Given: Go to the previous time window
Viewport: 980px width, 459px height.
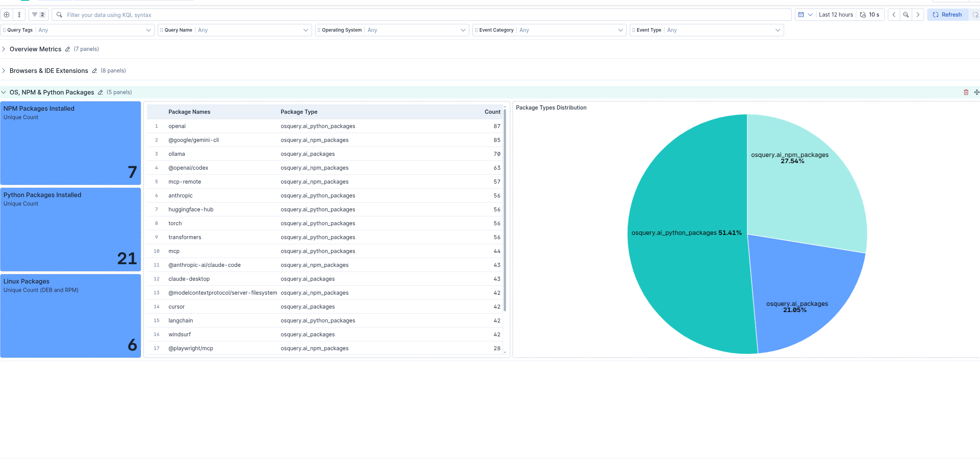Looking at the screenshot, I should [894, 15].
